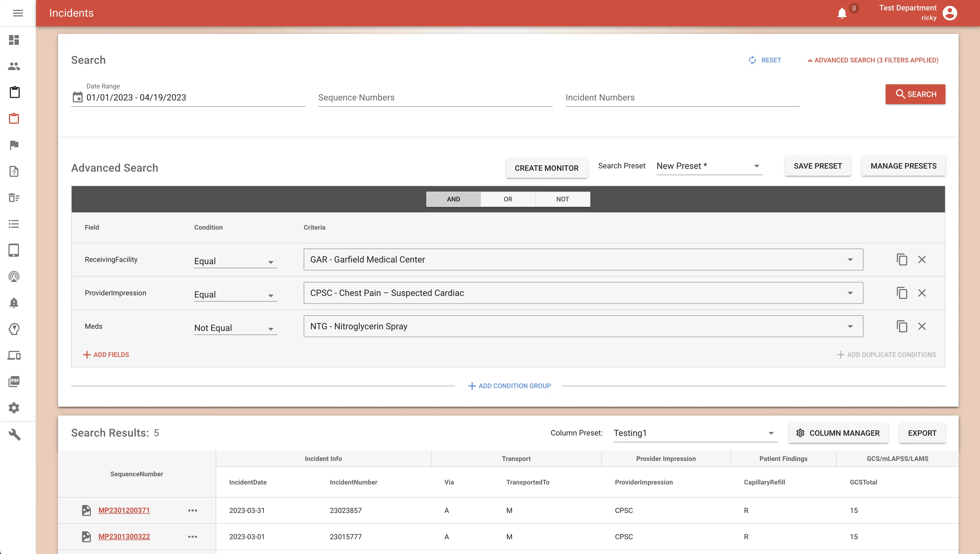Open the people group icon in sidebar
Screen dimensions: 980x554
click(x=14, y=66)
